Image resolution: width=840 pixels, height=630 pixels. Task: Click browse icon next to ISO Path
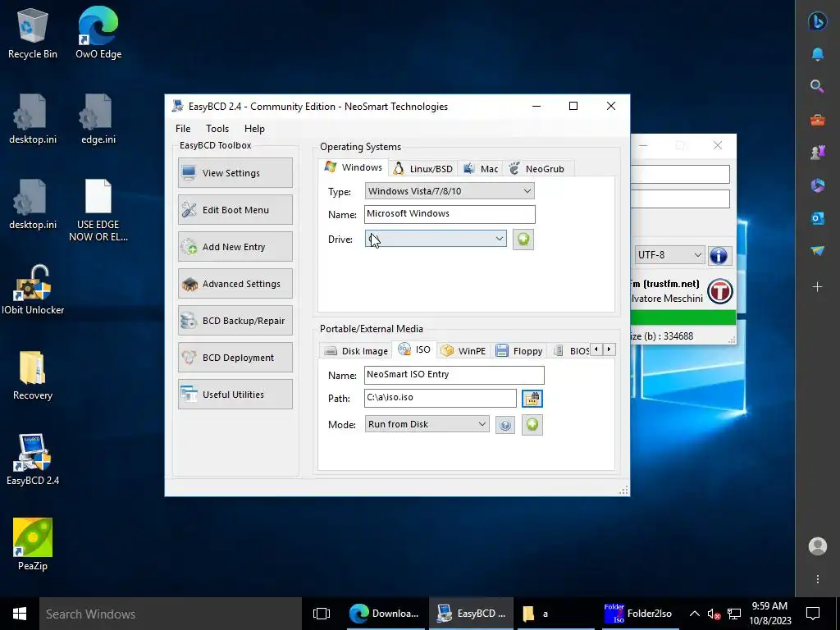click(532, 399)
